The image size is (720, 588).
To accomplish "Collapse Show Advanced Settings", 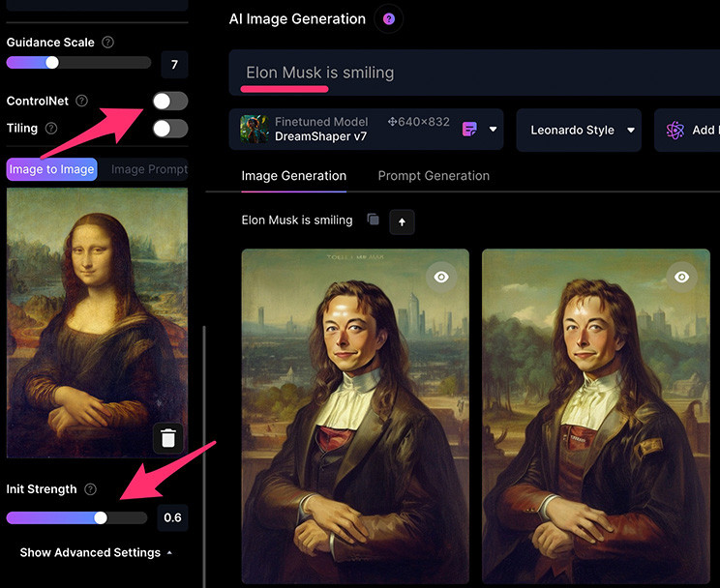I will 96,552.
